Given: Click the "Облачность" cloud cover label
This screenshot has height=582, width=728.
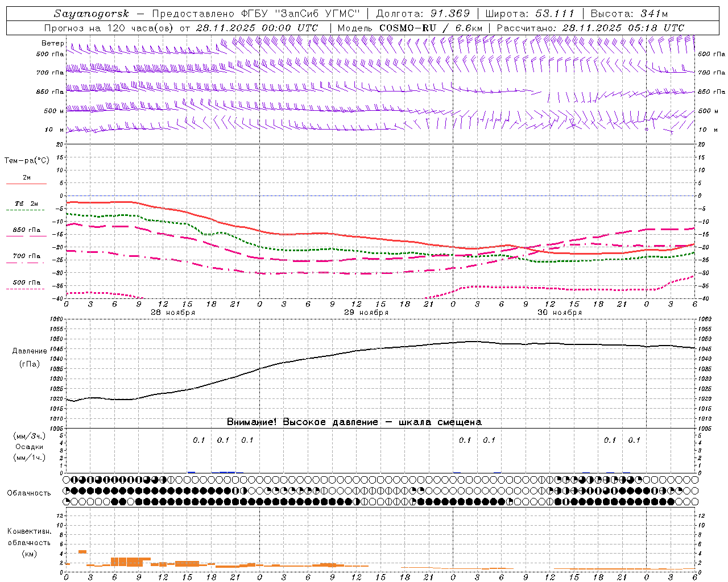Looking at the screenshot, I should pyautogui.click(x=29, y=493).
